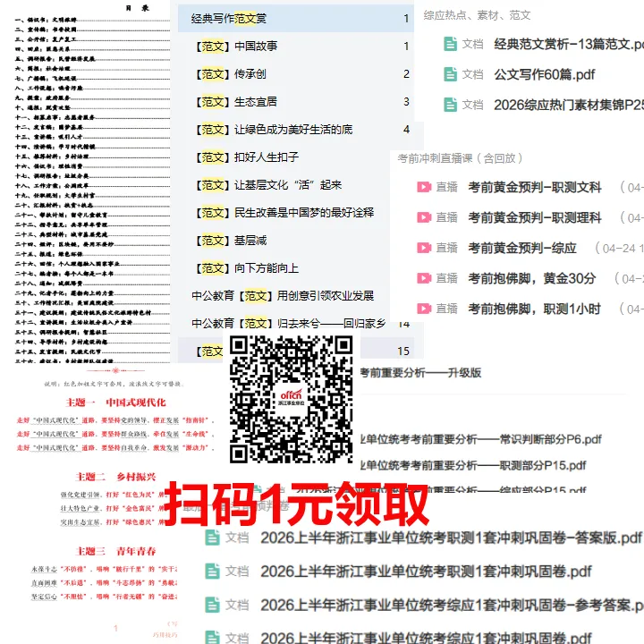Open file 职测1套冲刺巩固卷.pdf
This screenshot has height=644, width=644.
point(426,572)
